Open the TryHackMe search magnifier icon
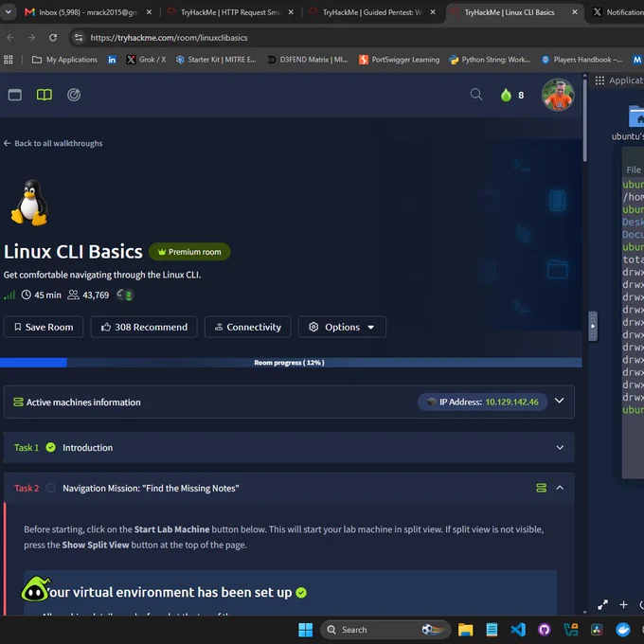644x644 pixels. click(x=476, y=95)
